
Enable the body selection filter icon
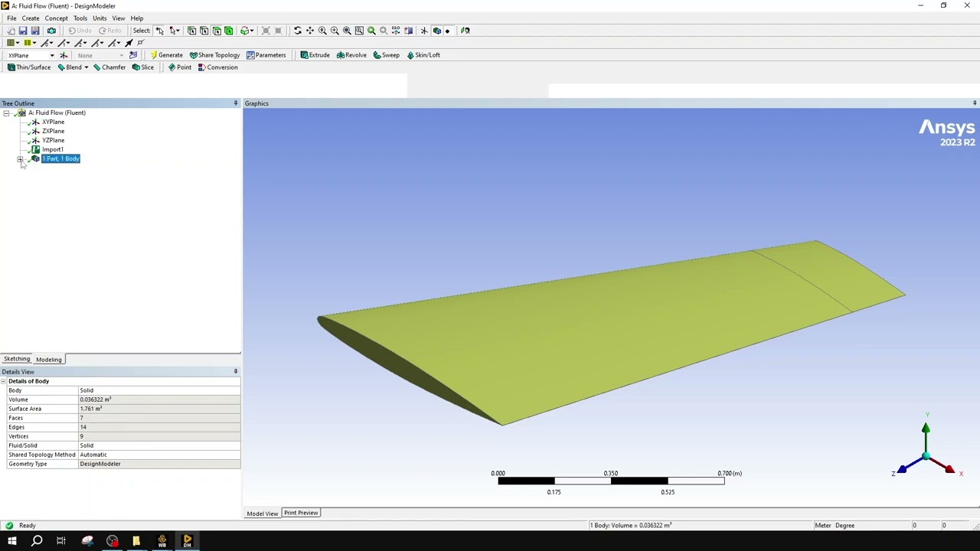pyautogui.click(x=228, y=31)
